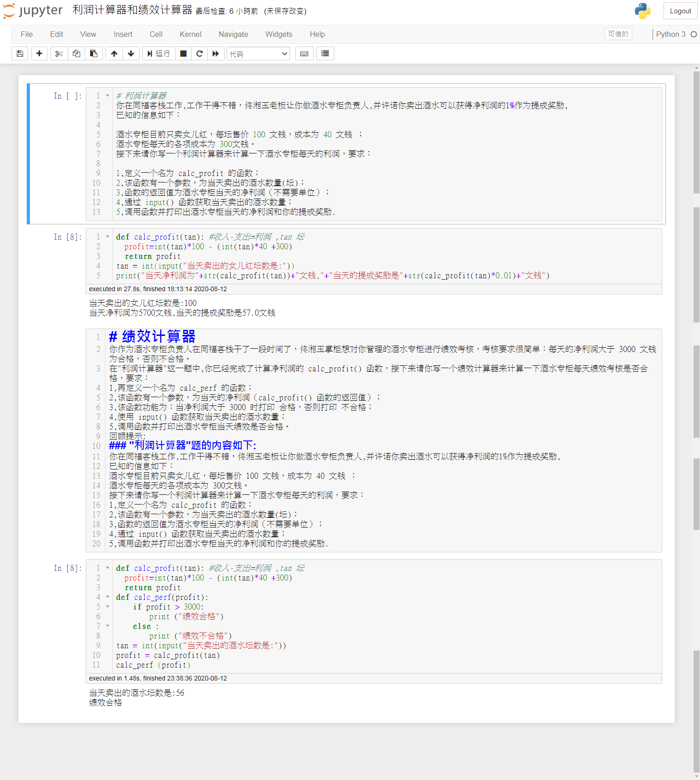The image size is (700, 780).
Task: Click output line 当天净利润为5700文钱
Action: tap(182, 313)
